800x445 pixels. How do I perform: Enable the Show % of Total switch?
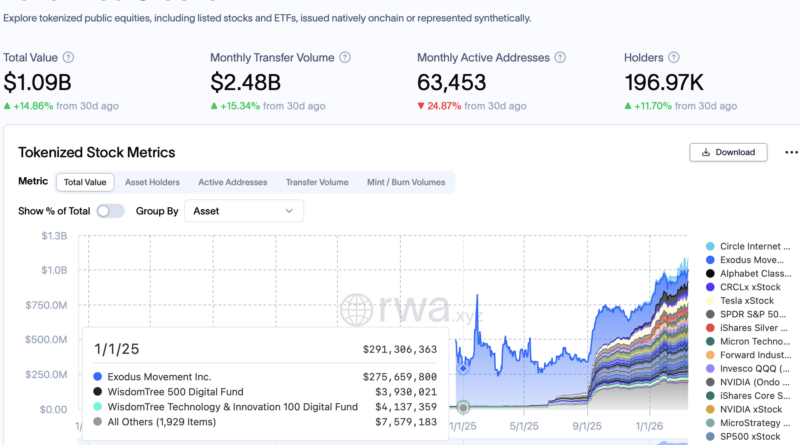110,211
